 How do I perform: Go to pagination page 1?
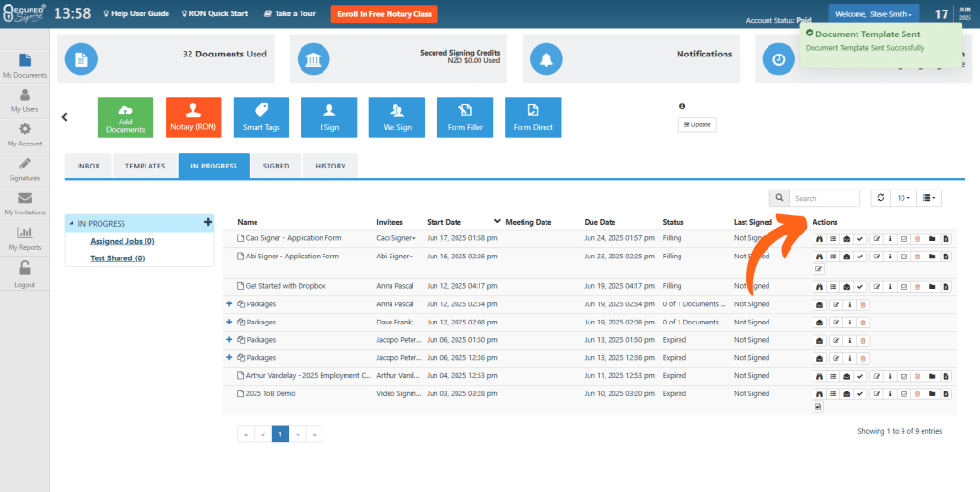tap(280, 434)
